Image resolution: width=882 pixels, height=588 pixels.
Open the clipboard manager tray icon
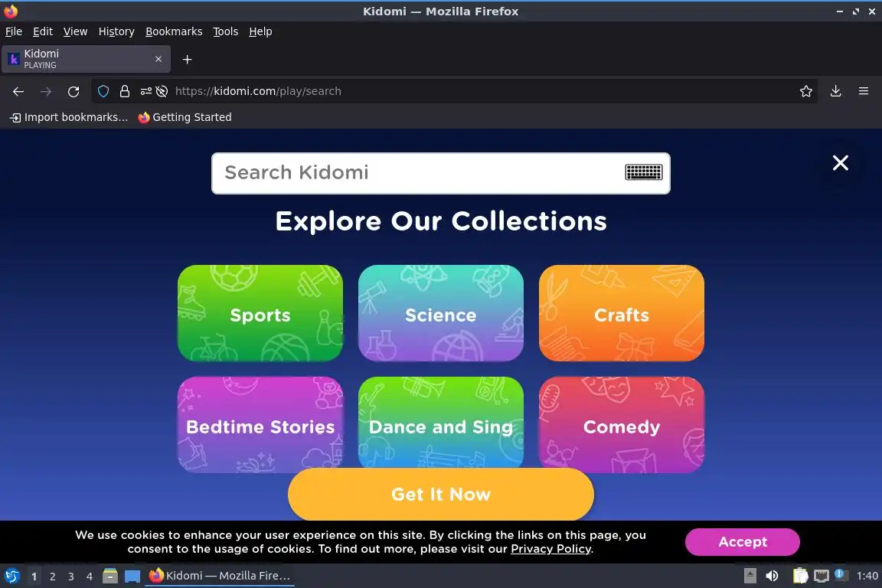800,576
